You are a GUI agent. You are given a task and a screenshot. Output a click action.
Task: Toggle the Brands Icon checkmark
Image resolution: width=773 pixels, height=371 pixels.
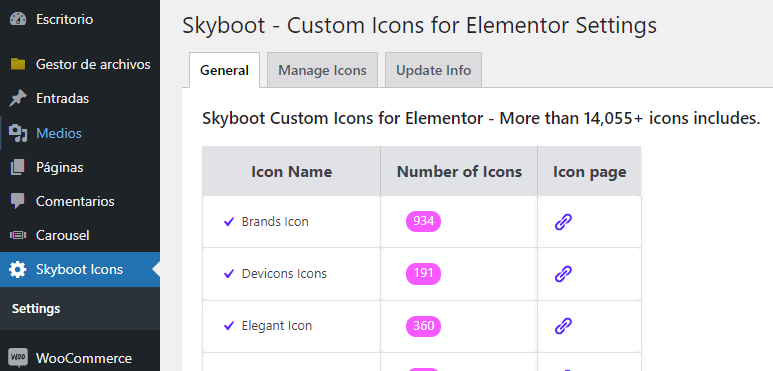(229, 222)
